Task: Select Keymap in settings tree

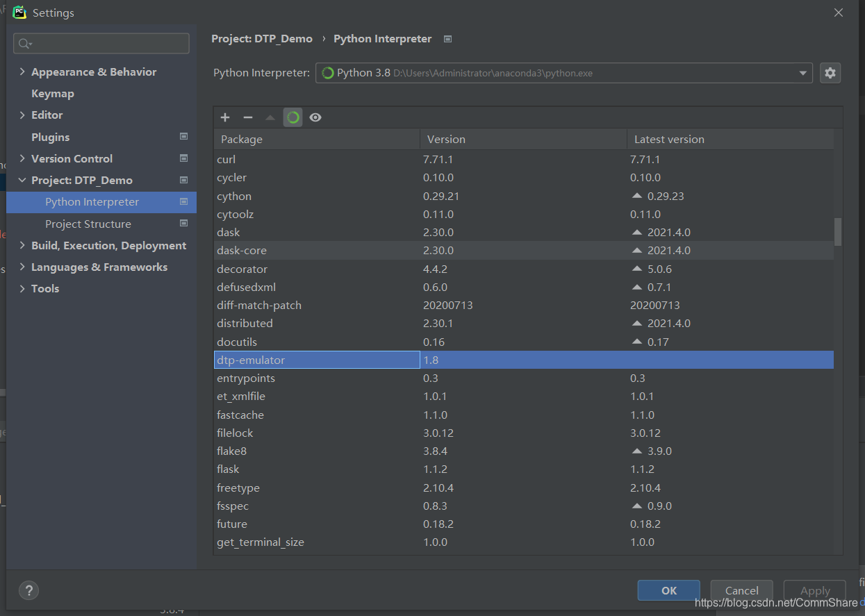Action: click(x=53, y=93)
